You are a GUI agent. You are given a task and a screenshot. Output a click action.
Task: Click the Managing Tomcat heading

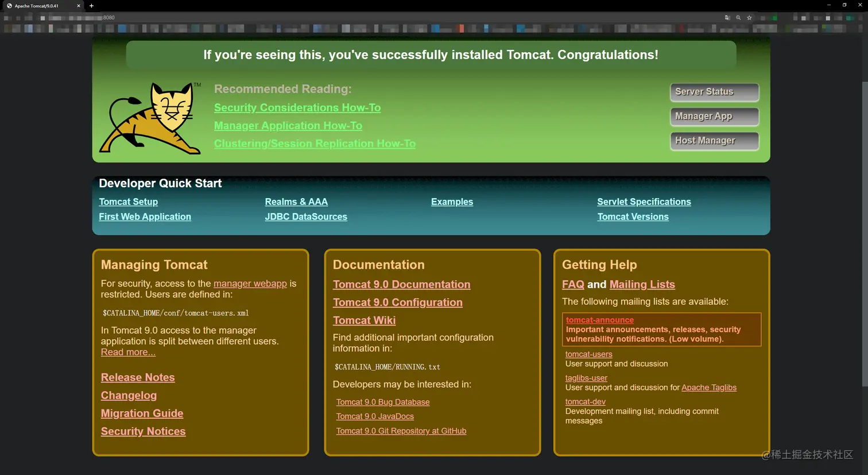coord(154,265)
